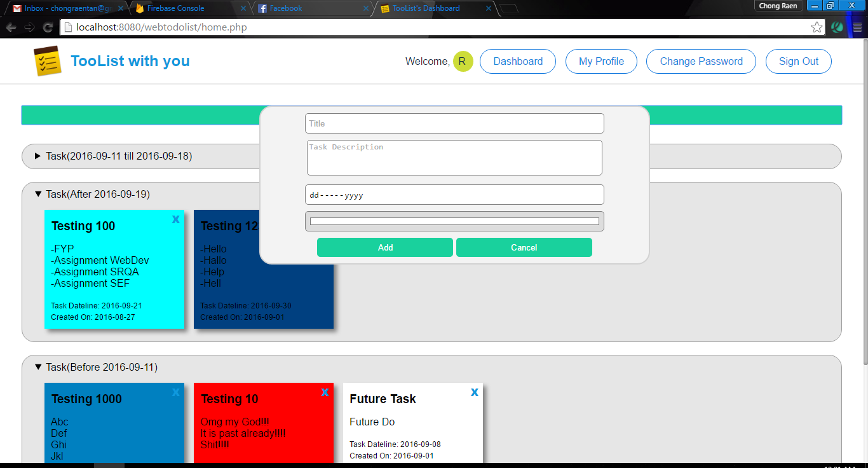The height and width of the screenshot is (468, 868).
Task: Go to the Dashboard page
Action: click(518, 62)
